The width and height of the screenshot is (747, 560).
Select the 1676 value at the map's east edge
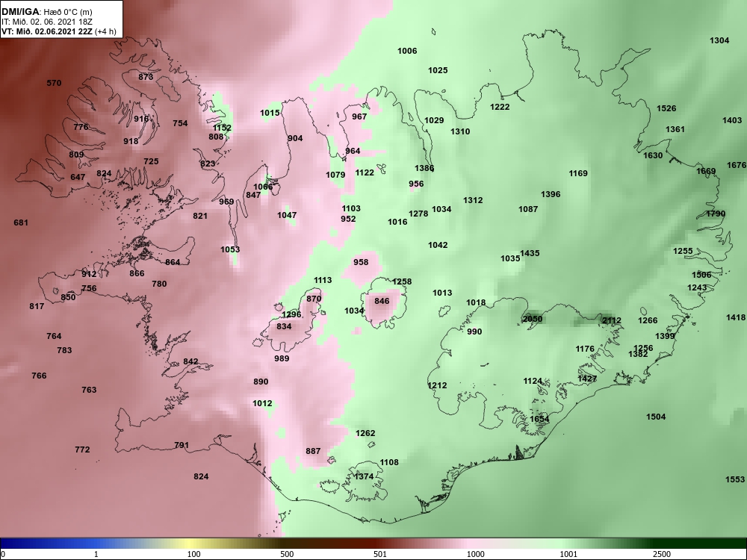[x=737, y=165]
